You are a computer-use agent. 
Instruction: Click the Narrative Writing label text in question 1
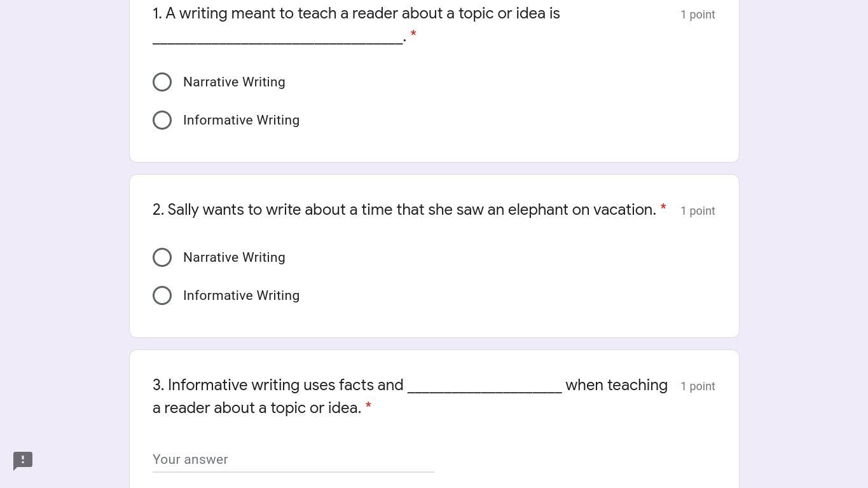pos(234,82)
